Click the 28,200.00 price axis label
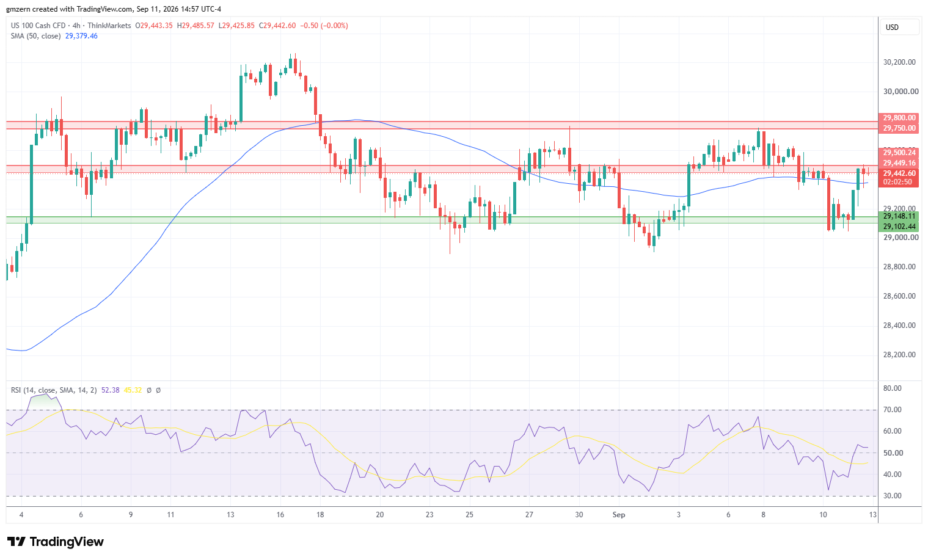The height and width of the screenshot is (560, 928). [x=899, y=355]
